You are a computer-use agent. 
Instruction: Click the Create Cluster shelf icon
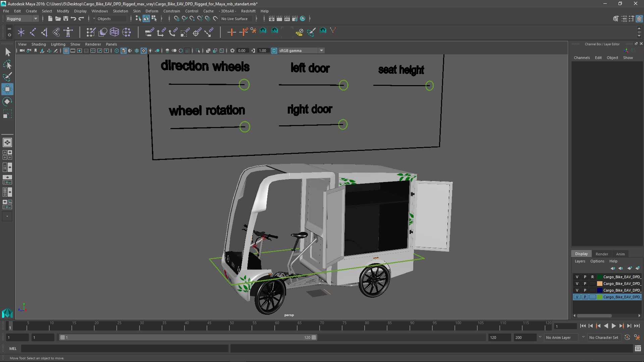coord(126,32)
